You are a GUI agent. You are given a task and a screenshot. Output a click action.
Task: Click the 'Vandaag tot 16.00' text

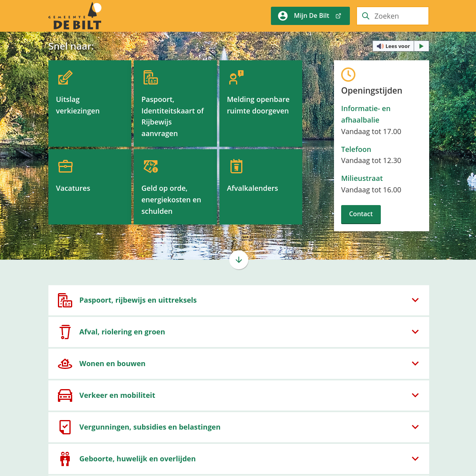click(x=371, y=190)
